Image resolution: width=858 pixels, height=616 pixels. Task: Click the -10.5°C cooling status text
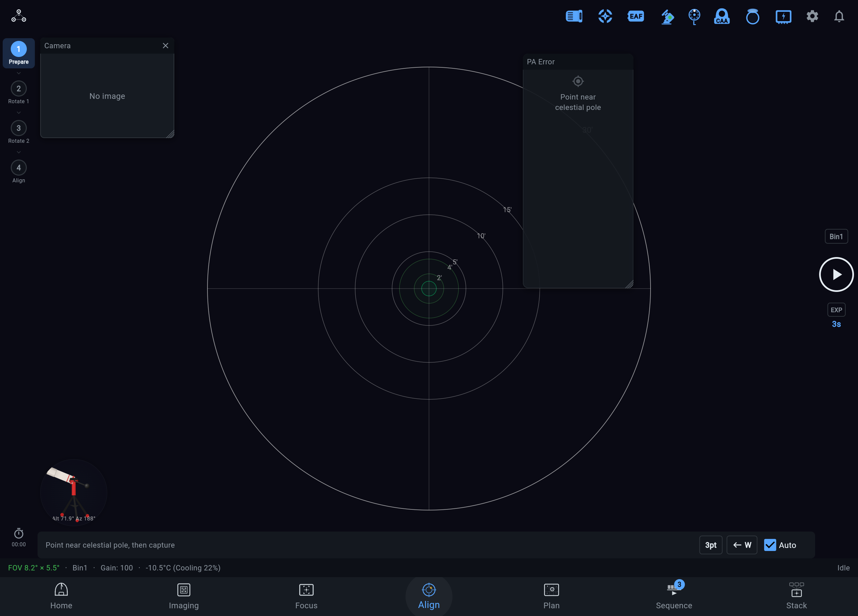click(183, 567)
